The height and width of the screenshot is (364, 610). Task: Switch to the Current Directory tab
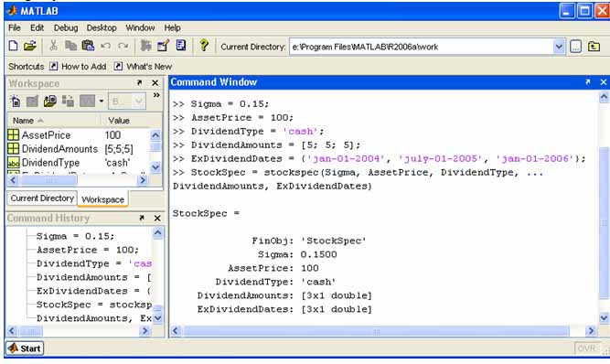pyautogui.click(x=42, y=198)
